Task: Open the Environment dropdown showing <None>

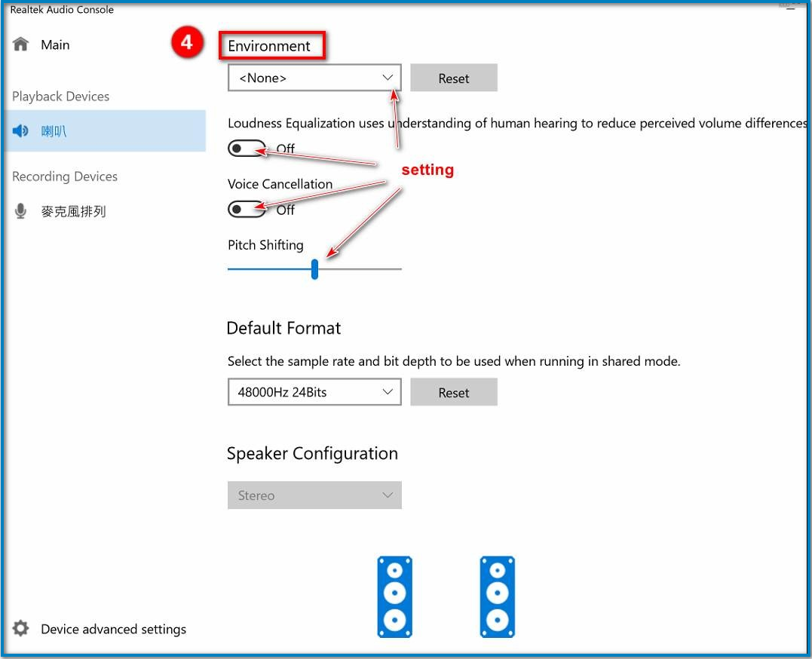Action: (314, 78)
